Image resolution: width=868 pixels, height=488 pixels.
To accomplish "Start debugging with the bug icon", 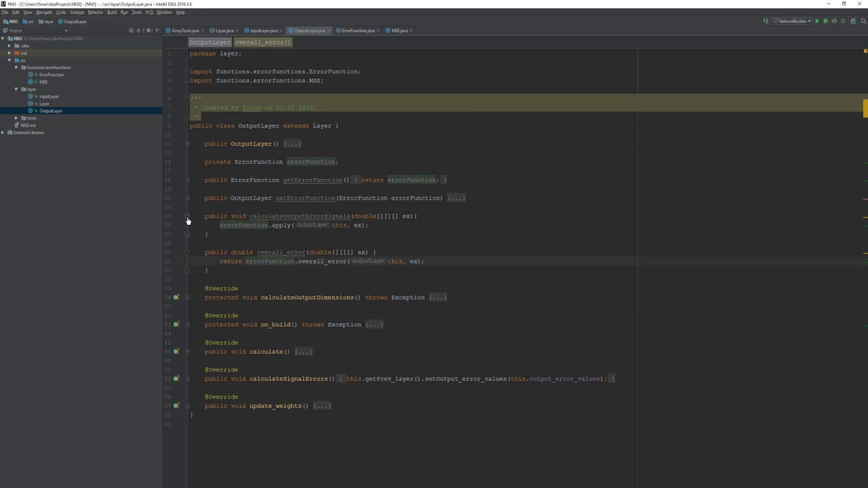I will [x=825, y=21].
